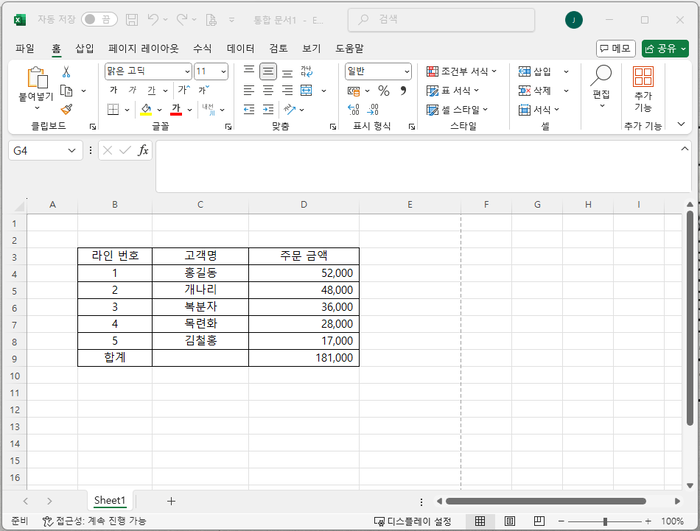Viewport: 700px width, 531px height.
Task: Switch to the 삽입 tab
Action: 84,48
